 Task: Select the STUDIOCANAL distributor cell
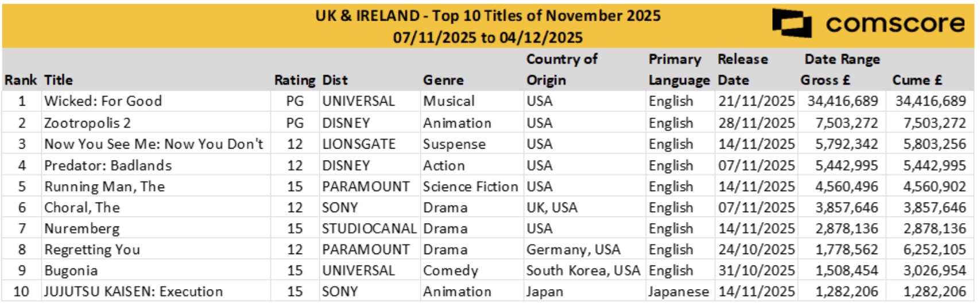pyautogui.click(x=369, y=228)
